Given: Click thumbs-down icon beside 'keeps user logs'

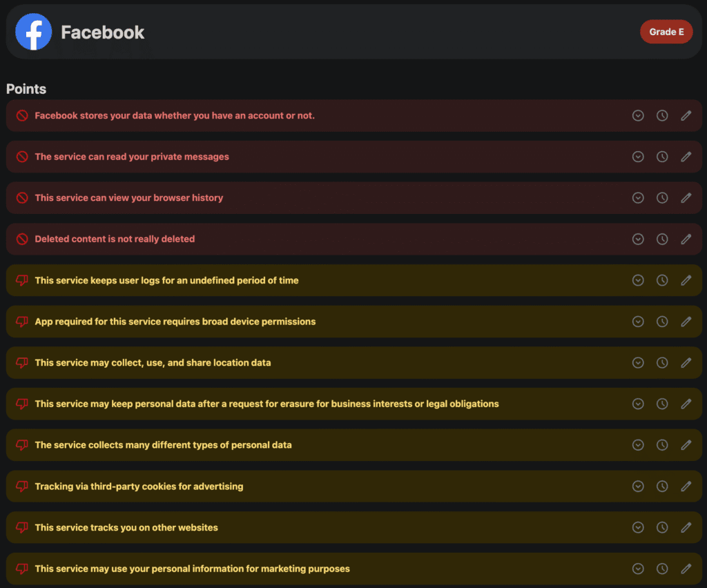Looking at the screenshot, I should click(x=22, y=280).
